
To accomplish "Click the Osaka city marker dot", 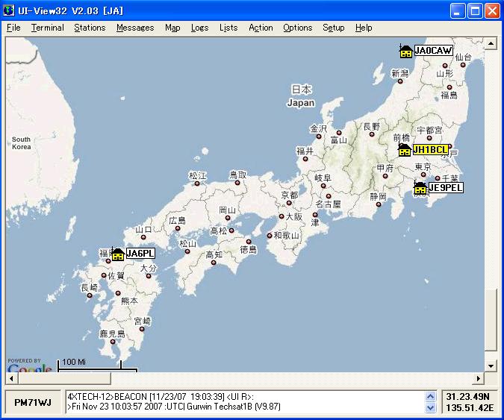I will (x=281, y=216).
